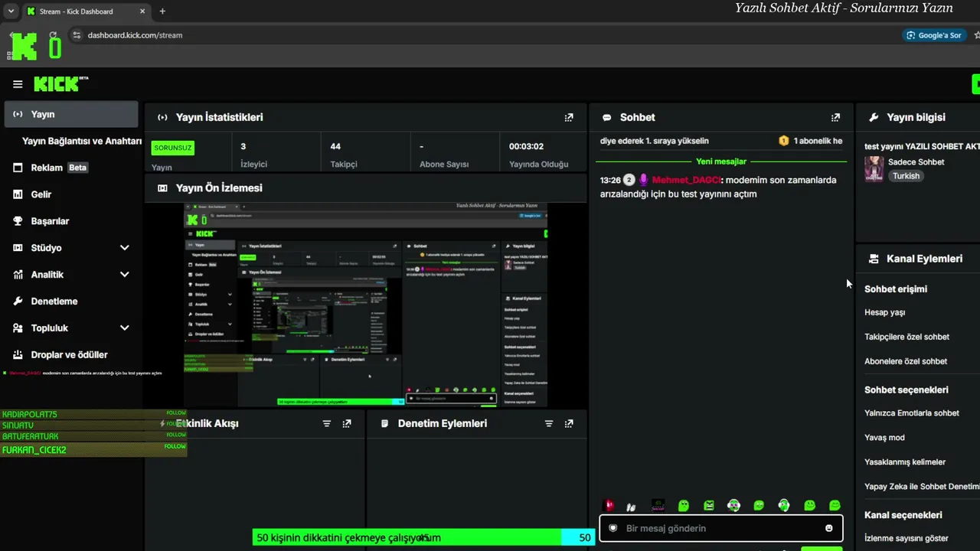The height and width of the screenshot is (551, 980).
Task: Click the Yayın Ön İzlemesi panel title
Action: (x=219, y=187)
